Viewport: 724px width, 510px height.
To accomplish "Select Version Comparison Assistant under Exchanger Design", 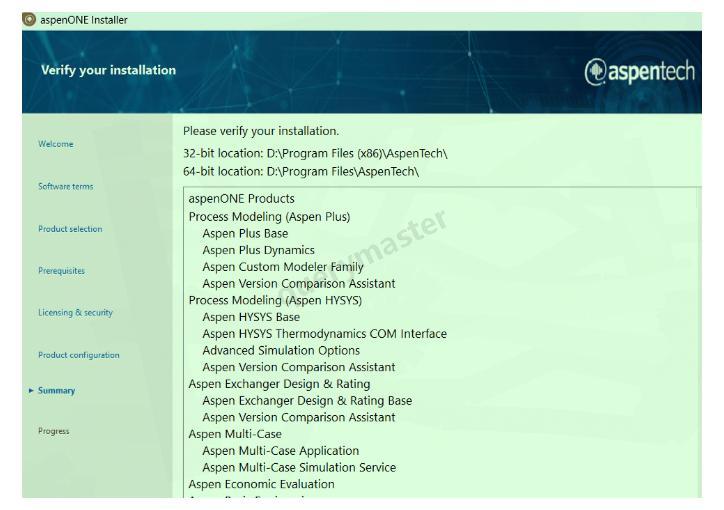I will 299,417.
